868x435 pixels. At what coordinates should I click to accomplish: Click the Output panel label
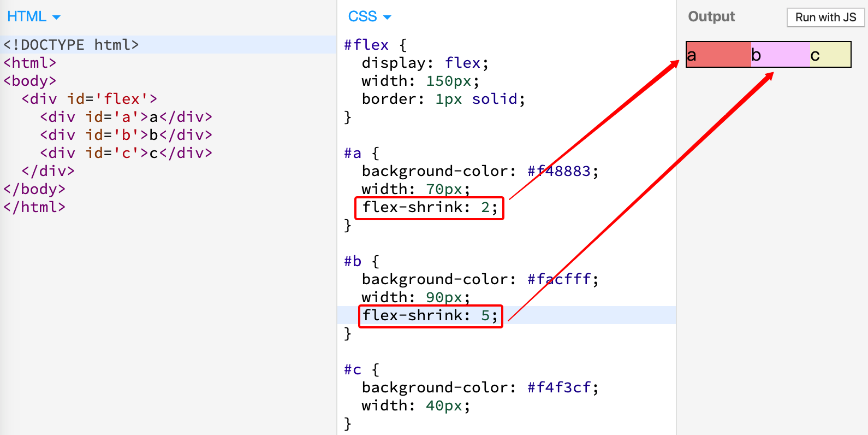coord(711,16)
